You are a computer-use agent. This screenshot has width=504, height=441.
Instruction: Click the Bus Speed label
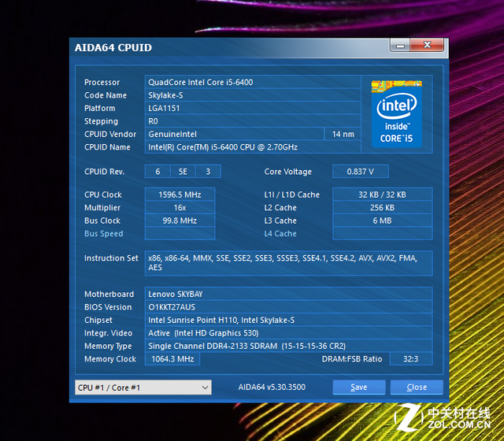coord(103,234)
